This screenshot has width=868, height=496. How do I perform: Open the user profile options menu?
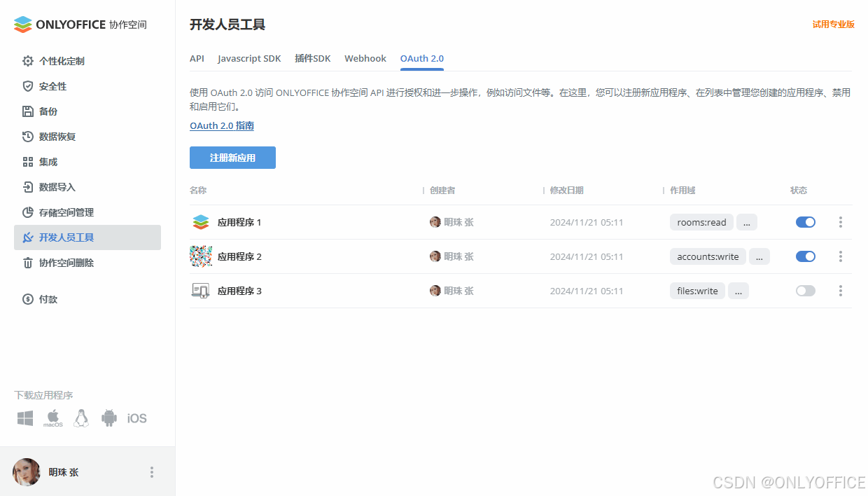click(152, 472)
